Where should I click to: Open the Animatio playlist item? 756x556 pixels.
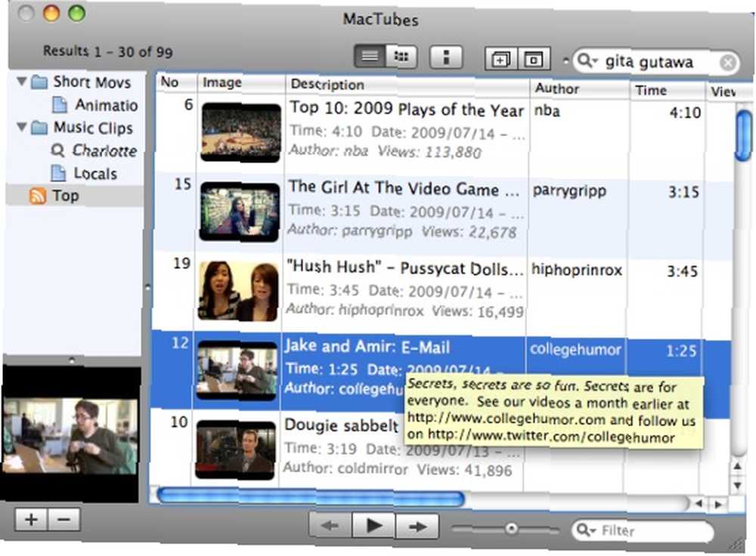pos(94,104)
